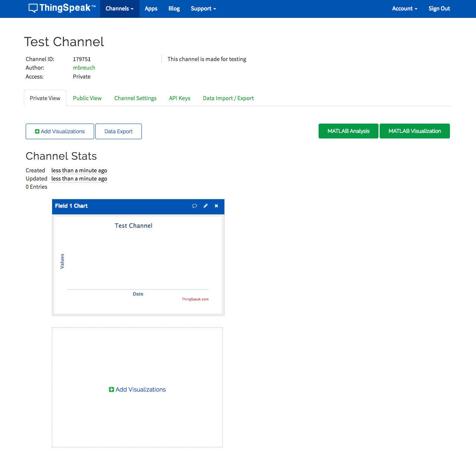The width and height of the screenshot is (476, 472).
Task: Click the Data Export button
Action: coord(118,131)
